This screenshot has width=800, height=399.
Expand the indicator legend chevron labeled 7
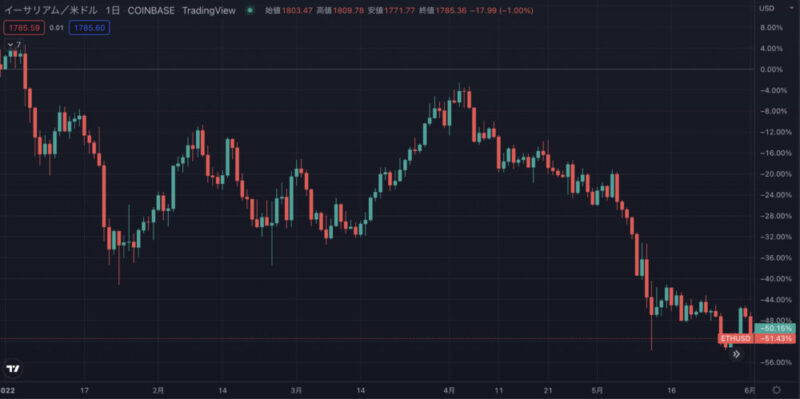click(14, 45)
